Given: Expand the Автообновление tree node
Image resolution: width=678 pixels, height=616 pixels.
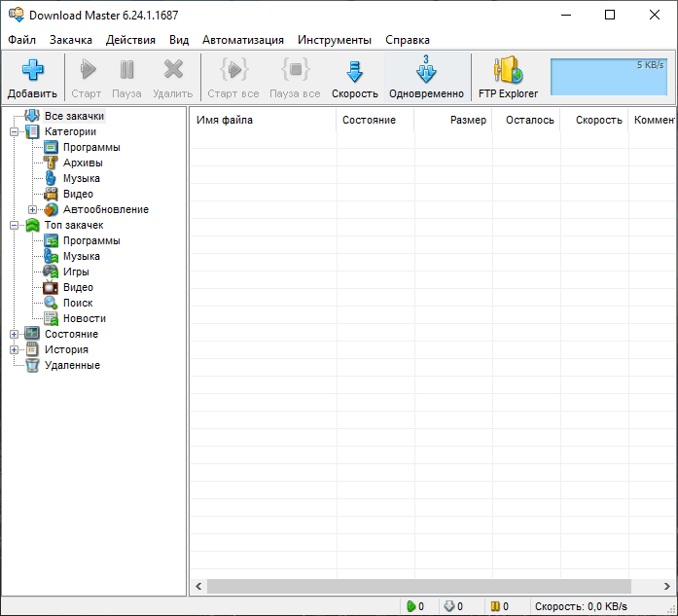Looking at the screenshot, I should 33,209.
